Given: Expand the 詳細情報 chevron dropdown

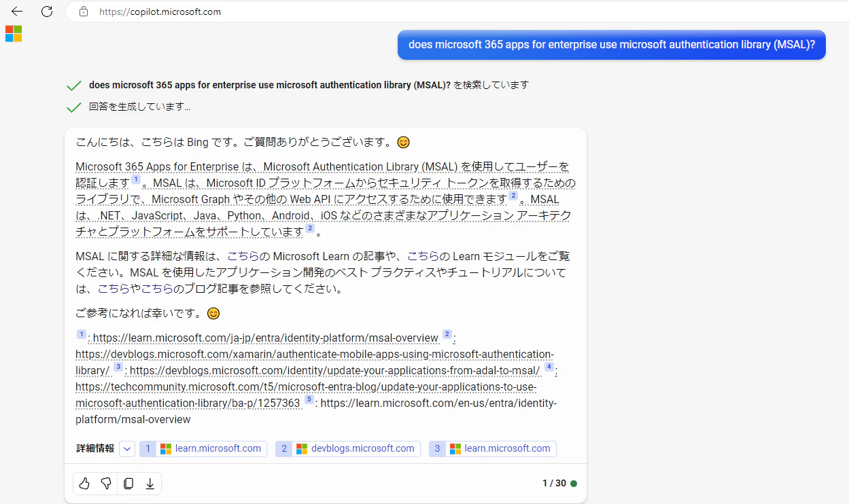Looking at the screenshot, I should click(127, 449).
